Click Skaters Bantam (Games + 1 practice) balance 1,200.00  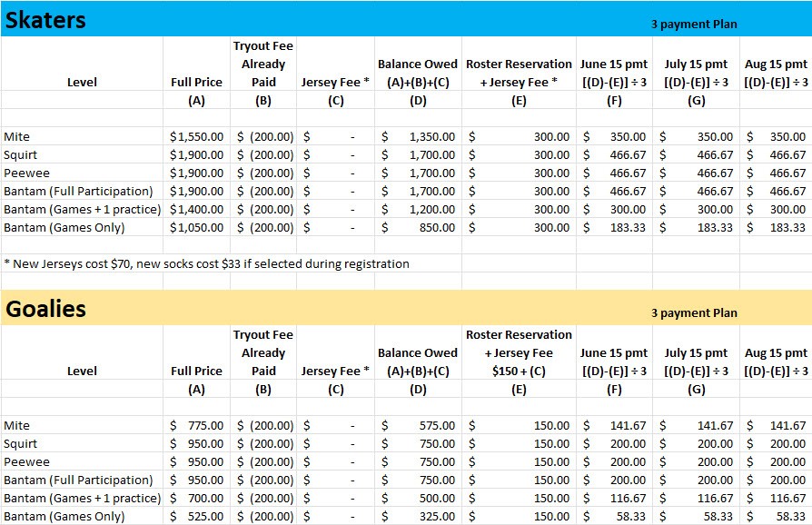419,210
